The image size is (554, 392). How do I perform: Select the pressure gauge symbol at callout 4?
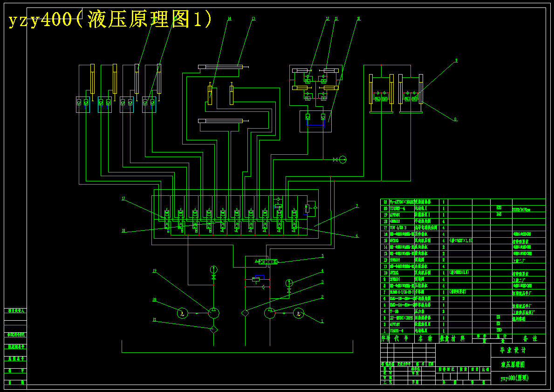(x=289, y=283)
